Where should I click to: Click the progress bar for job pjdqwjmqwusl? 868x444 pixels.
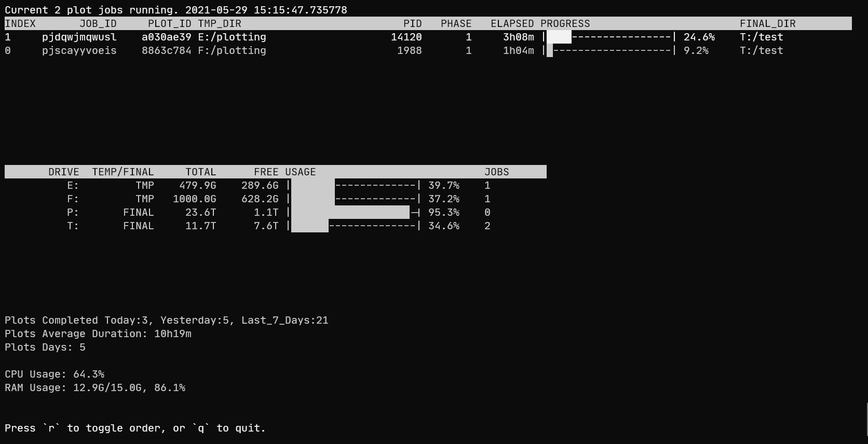(x=609, y=37)
